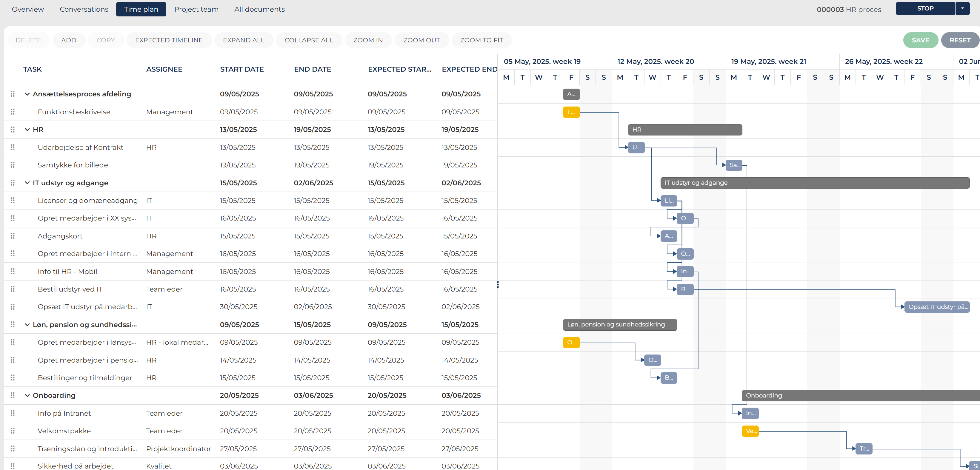The image size is (980, 470).
Task: Click the panel splitter three-dot handle
Action: click(x=498, y=284)
